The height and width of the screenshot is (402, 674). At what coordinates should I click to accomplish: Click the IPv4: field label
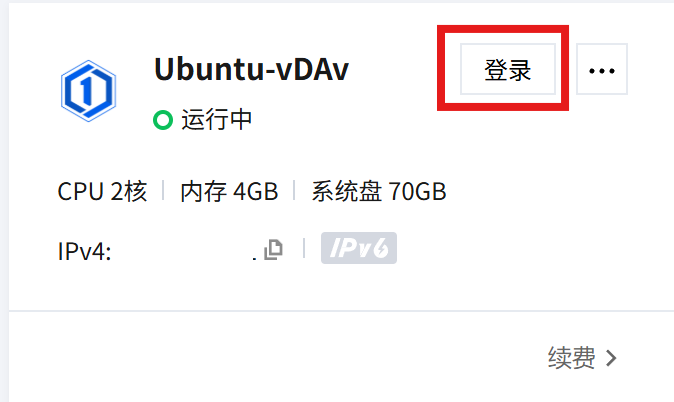(x=85, y=251)
